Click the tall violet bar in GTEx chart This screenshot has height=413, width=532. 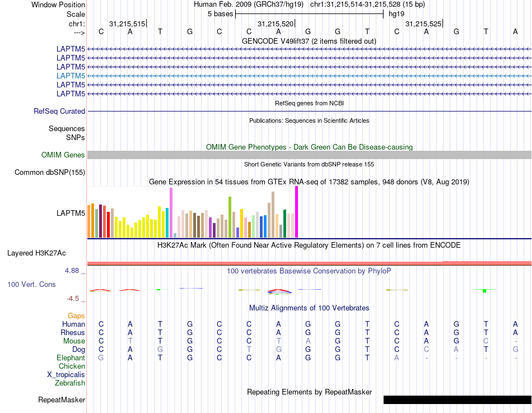[x=171, y=212]
